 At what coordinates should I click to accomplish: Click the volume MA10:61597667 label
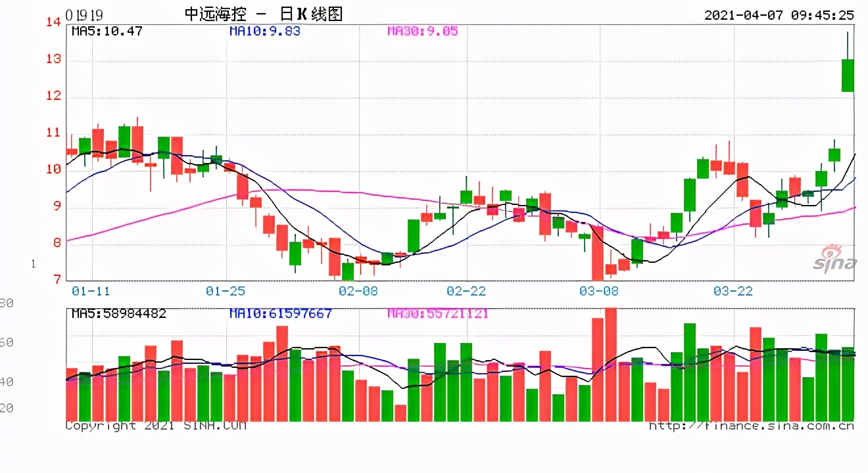coord(281,314)
